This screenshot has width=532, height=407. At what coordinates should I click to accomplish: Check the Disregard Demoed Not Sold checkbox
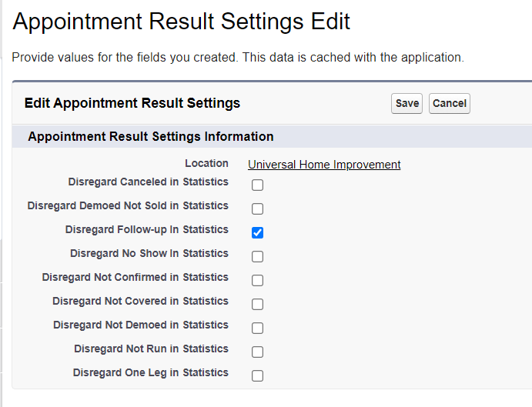[257, 209]
